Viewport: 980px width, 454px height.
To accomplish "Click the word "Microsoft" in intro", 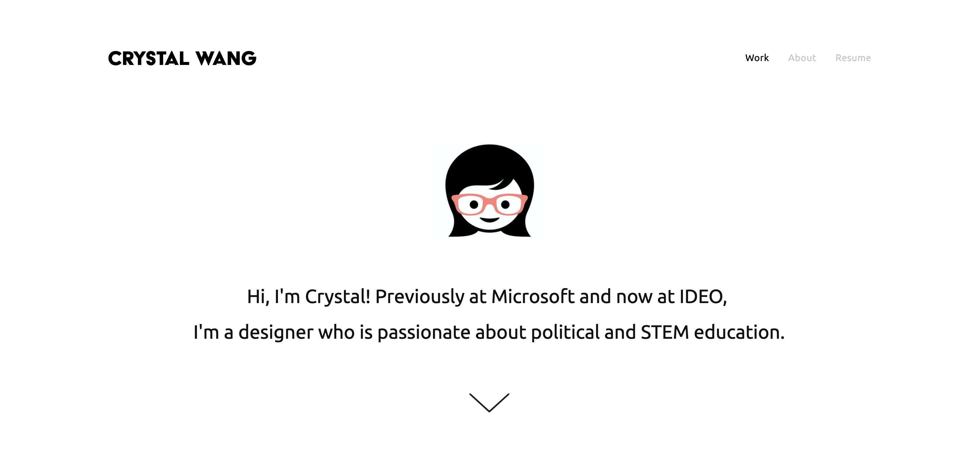I will click(533, 296).
